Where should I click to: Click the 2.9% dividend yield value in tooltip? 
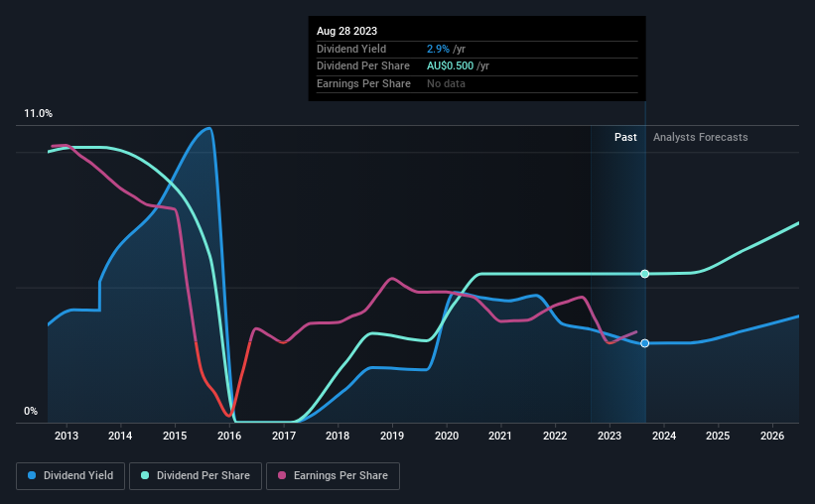[x=438, y=49]
